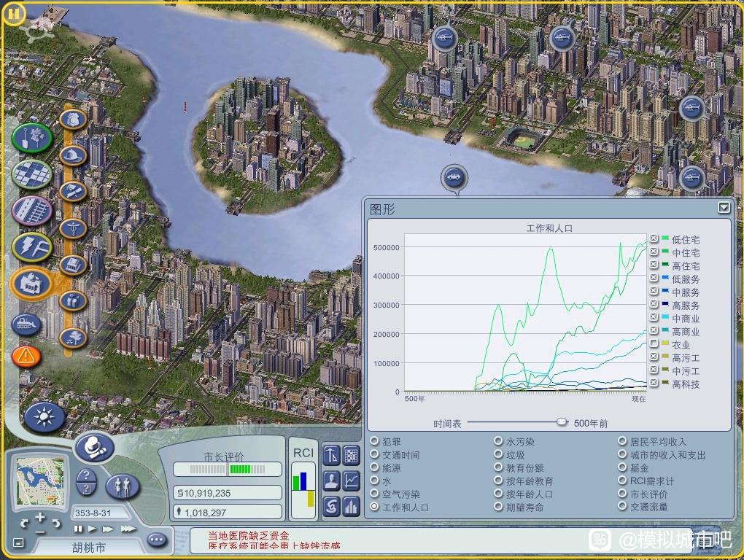The width and height of the screenshot is (744, 560).
Task: Open the city opinion polls skyline panel
Action: (x=351, y=507)
